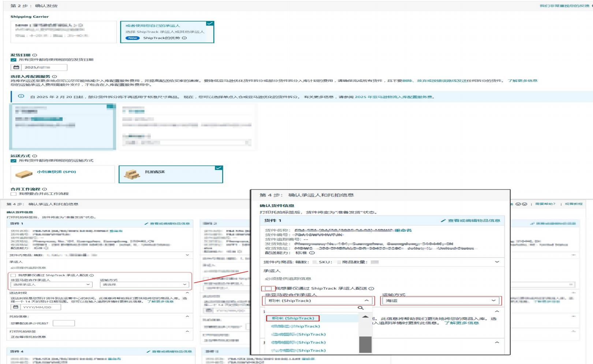Open the calendar icon for the 2025 ship date
The image size is (593, 364).
coord(16,67)
